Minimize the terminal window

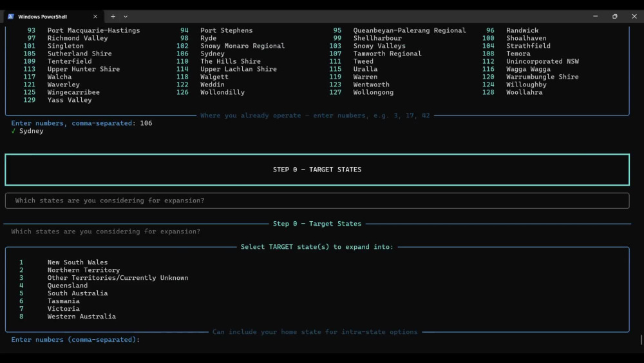coord(595,17)
